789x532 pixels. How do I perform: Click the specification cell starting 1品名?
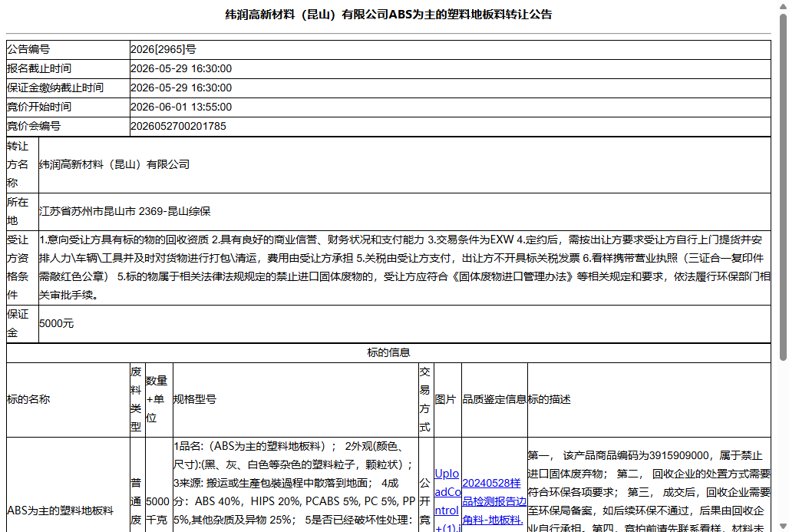pyautogui.click(x=296, y=484)
